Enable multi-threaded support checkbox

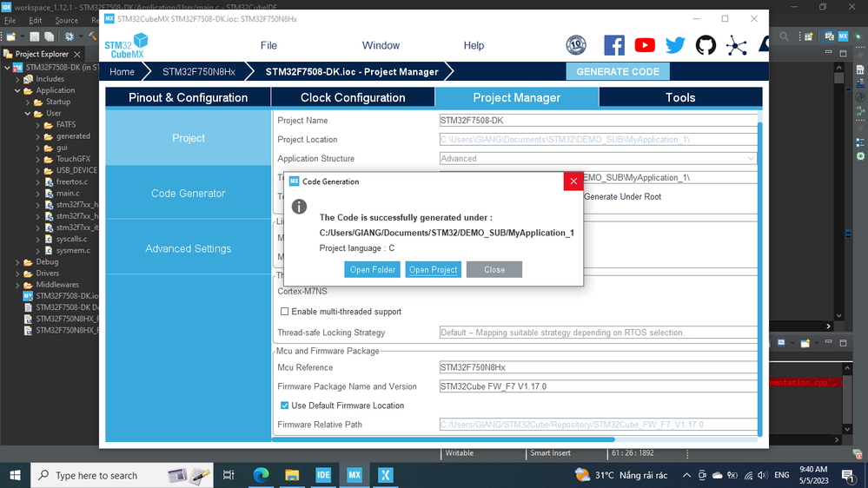[x=284, y=312]
